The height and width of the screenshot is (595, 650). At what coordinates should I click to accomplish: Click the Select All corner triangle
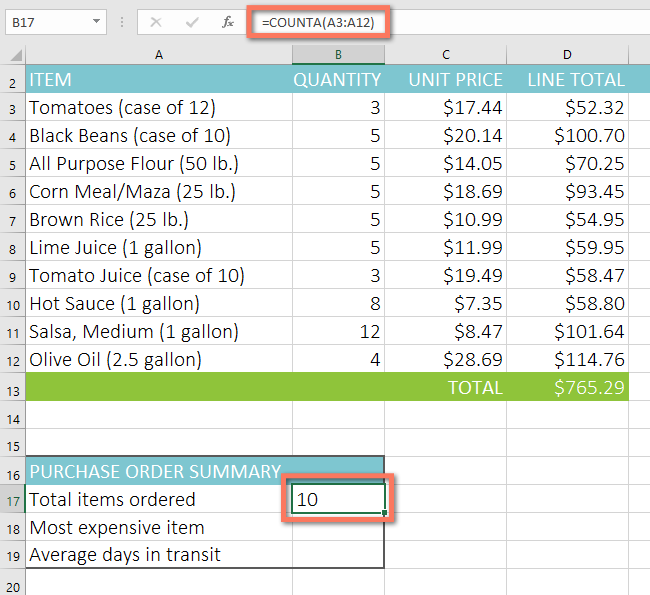coord(14,55)
